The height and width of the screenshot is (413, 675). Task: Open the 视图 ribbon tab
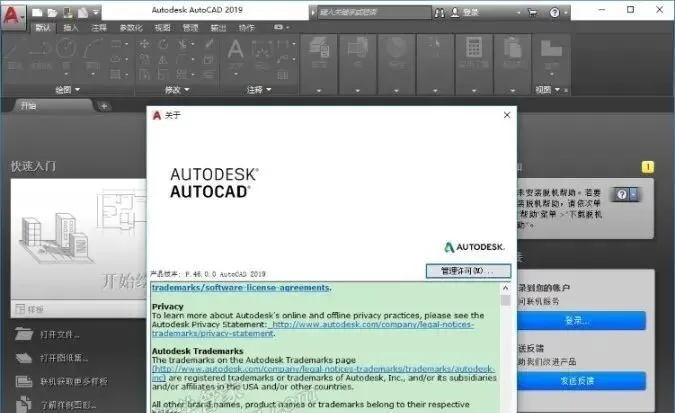(162, 28)
